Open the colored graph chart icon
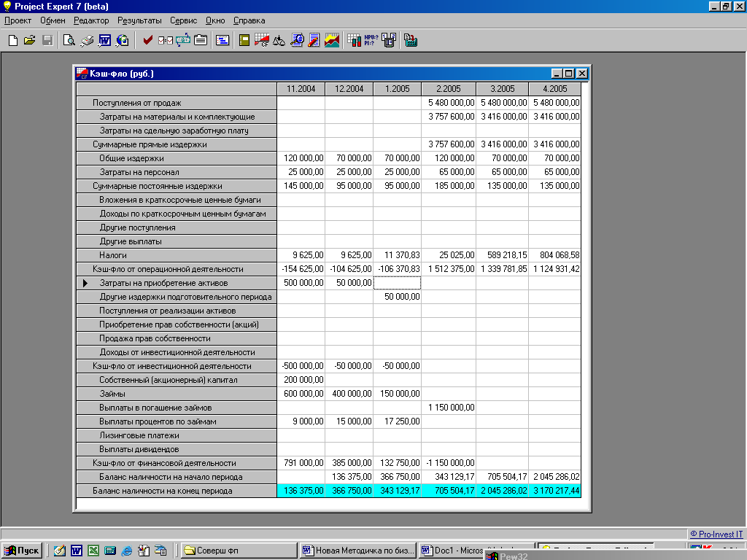Image resolution: width=747 pixels, height=560 pixels. (x=332, y=41)
